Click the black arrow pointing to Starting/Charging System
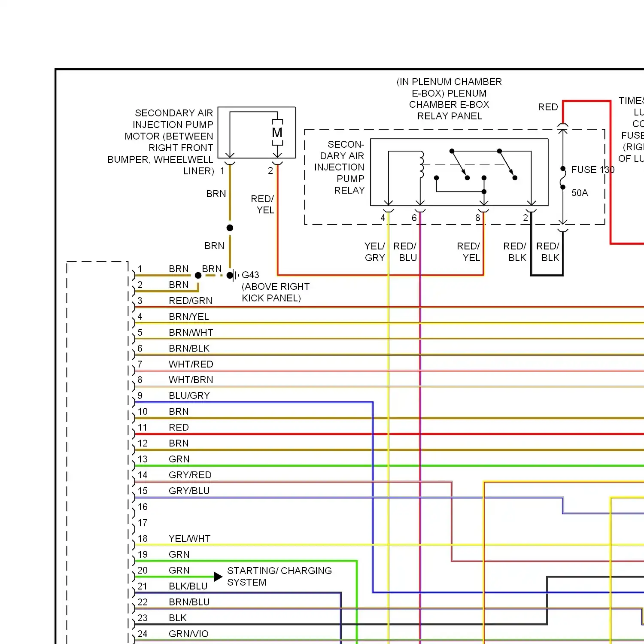The height and width of the screenshot is (644, 644). tap(218, 577)
